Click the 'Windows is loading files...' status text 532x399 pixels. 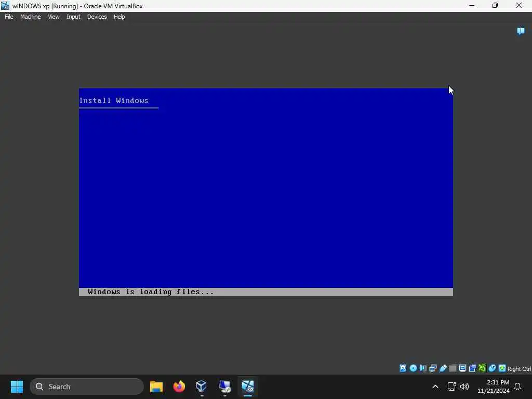click(x=151, y=292)
